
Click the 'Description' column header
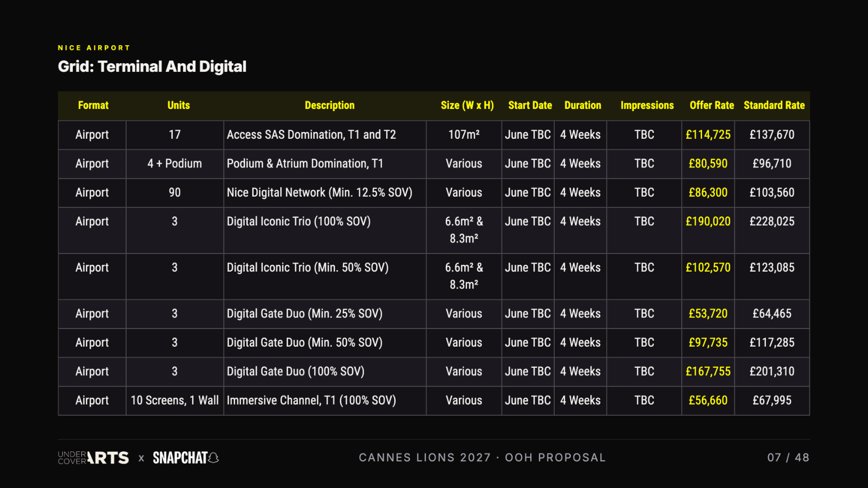pos(330,105)
